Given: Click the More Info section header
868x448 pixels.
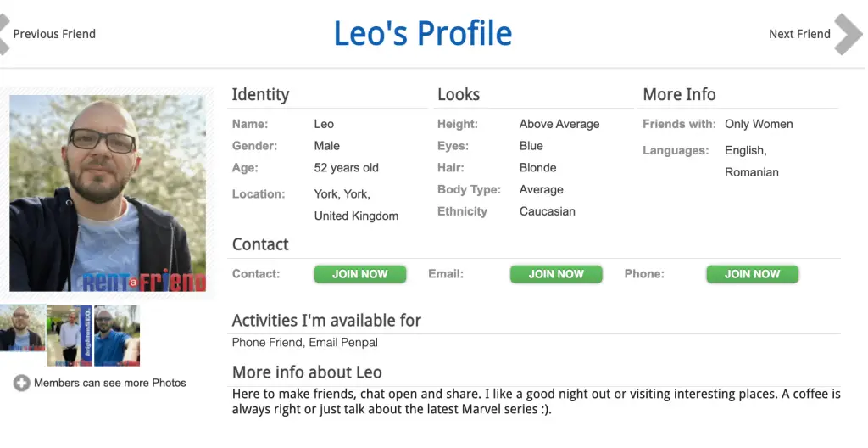Looking at the screenshot, I should (679, 95).
